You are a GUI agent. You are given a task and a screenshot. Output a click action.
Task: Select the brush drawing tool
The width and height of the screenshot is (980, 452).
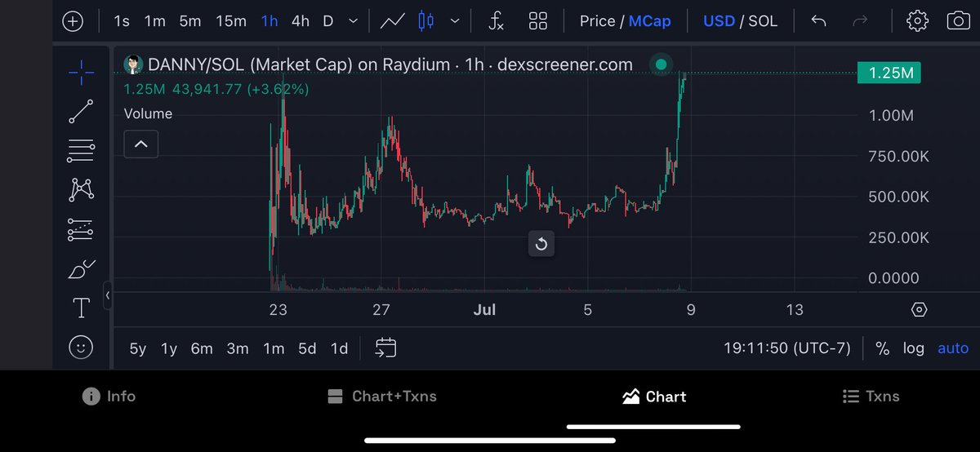(81, 268)
